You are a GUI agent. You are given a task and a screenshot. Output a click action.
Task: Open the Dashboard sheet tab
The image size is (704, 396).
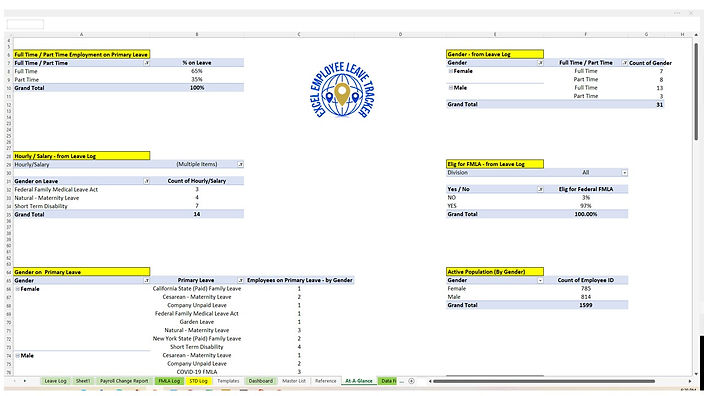click(260, 381)
